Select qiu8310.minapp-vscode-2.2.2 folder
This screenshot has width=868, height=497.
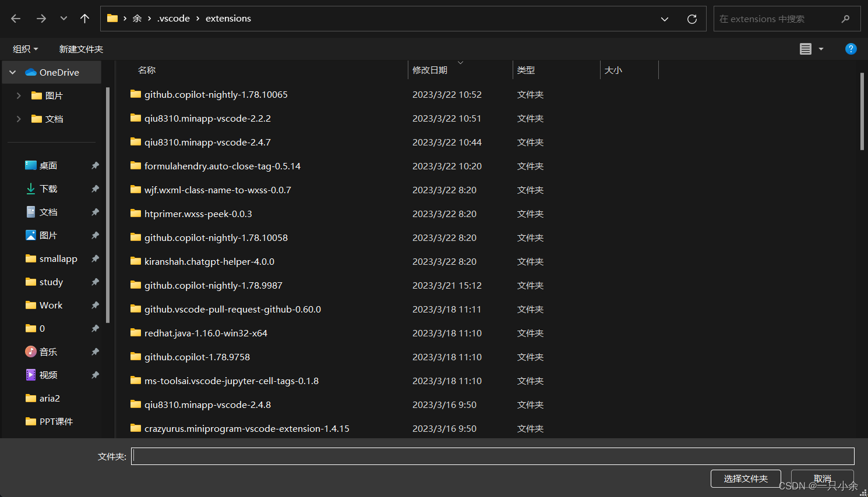[x=207, y=118]
